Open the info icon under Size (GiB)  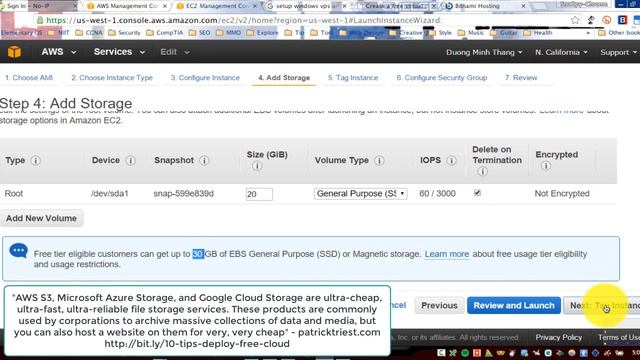[x=257, y=166]
